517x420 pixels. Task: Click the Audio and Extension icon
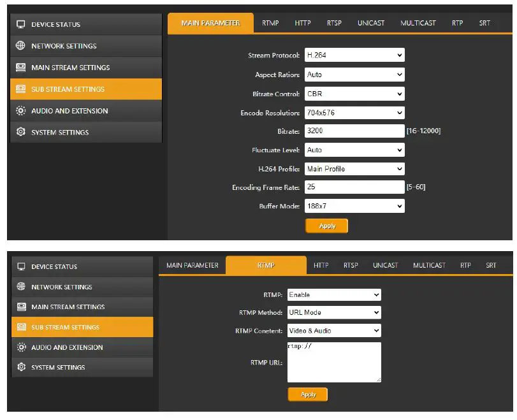[22, 110]
